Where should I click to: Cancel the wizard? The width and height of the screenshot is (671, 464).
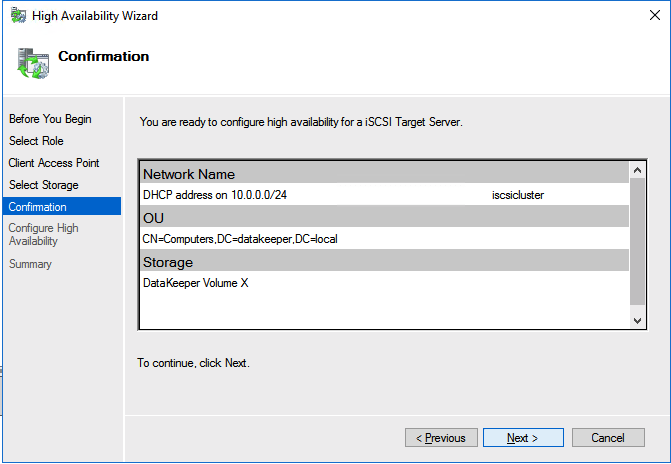[x=607, y=438]
